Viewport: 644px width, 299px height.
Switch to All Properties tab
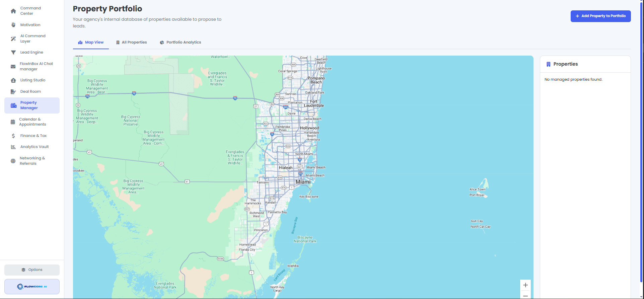(132, 43)
